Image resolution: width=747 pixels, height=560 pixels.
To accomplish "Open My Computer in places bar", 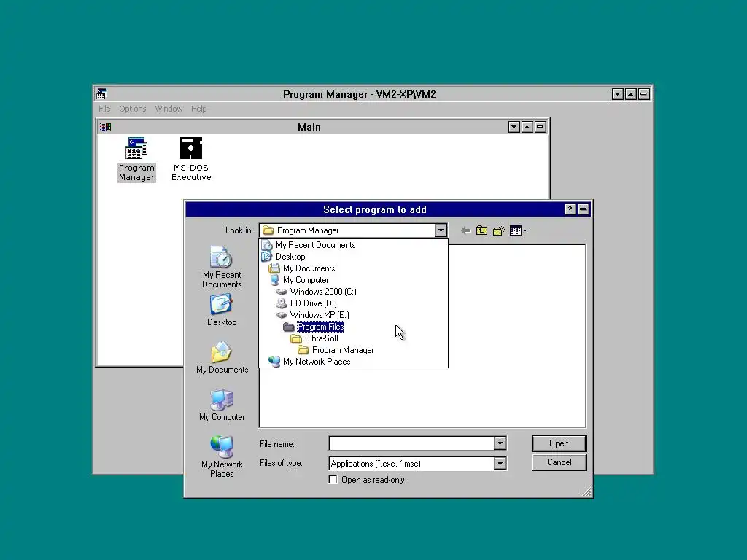I will pos(222,405).
